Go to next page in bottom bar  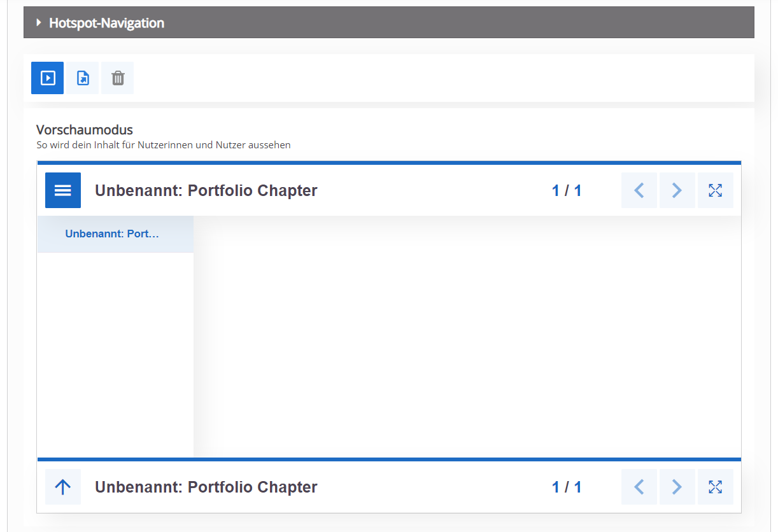click(x=677, y=487)
